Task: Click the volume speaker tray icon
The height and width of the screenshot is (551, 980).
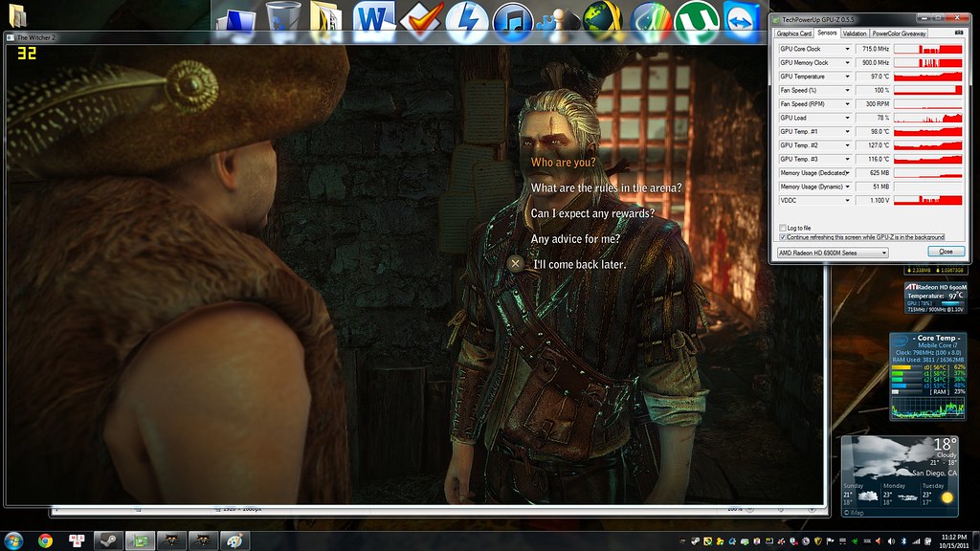Action: (x=891, y=541)
